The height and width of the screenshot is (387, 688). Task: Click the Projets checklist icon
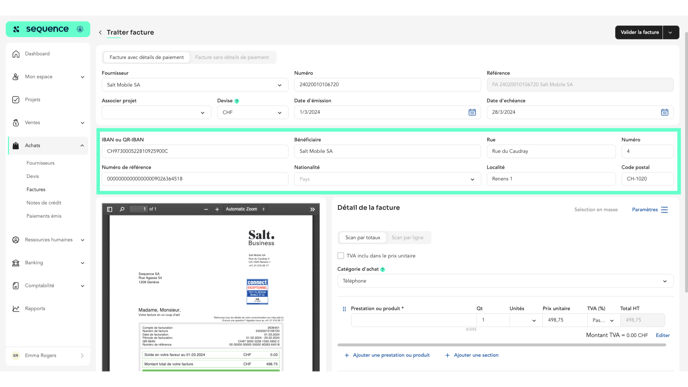point(16,100)
